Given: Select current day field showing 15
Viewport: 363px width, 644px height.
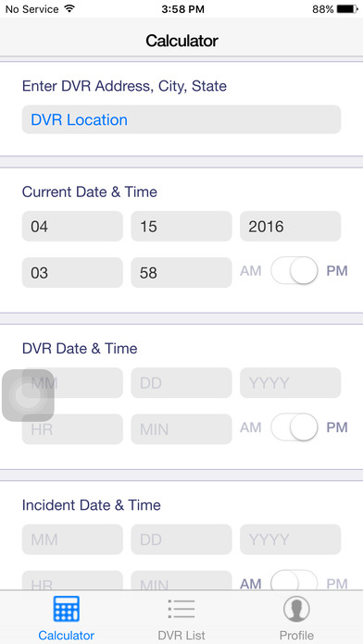Looking at the screenshot, I should (x=181, y=227).
